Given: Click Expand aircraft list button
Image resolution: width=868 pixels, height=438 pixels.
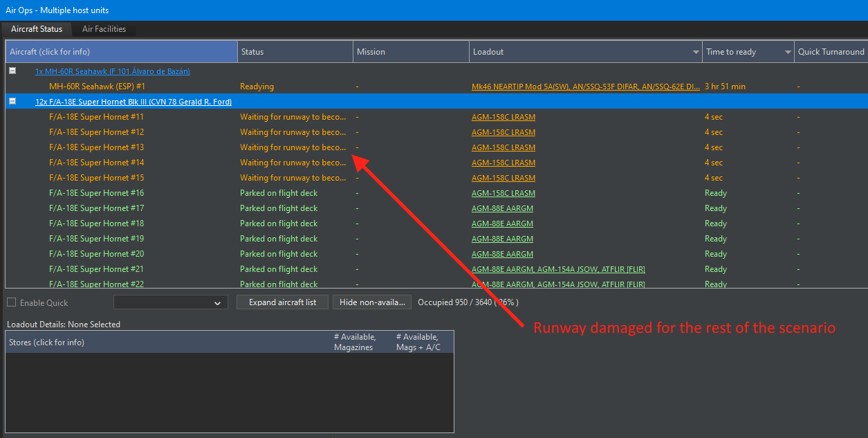Looking at the screenshot, I should pyautogui.click(x=283, y=302).
